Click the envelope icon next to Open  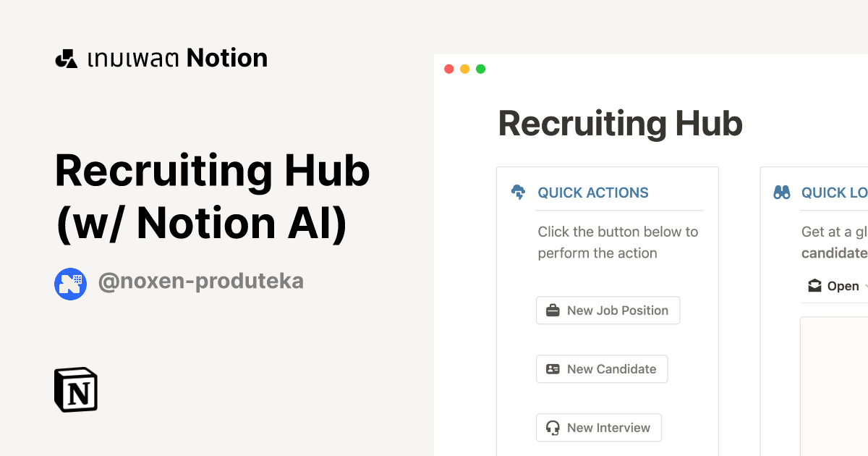pyautogui.click(x=814, y=285)
